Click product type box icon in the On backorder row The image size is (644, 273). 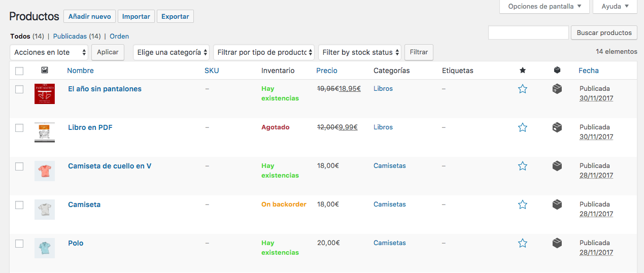[x=557, y=204]
